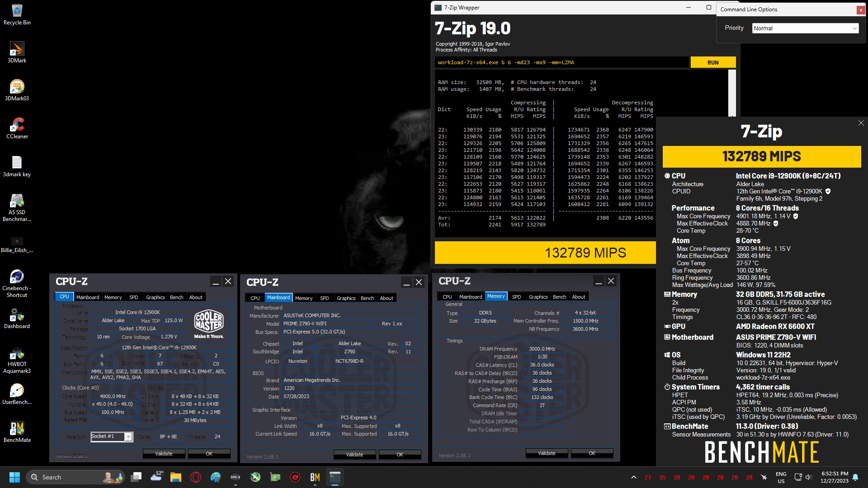The image size is (868, 488).
Task: Click the BM BenchMate taskbar icon
Action: point(315,477)
